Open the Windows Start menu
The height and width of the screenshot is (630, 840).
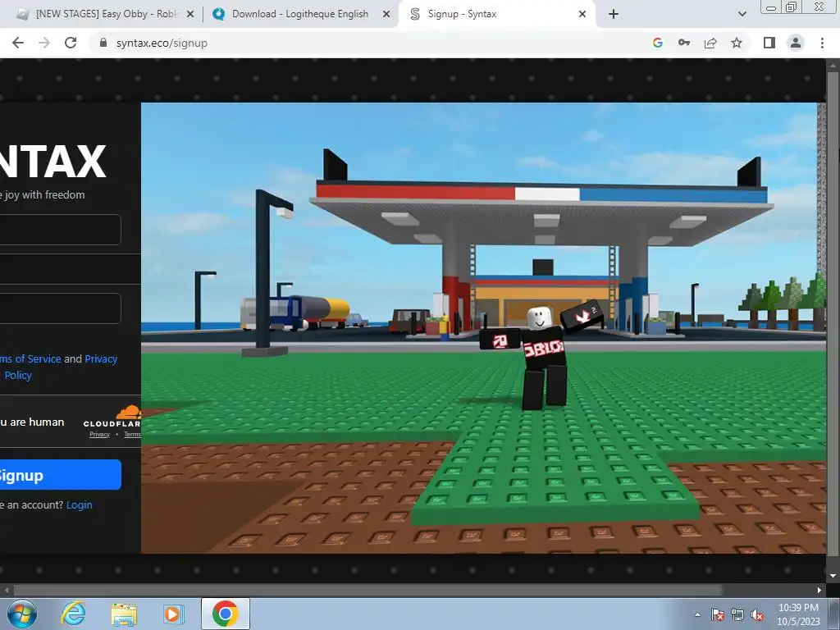click(x=21, y=614)
